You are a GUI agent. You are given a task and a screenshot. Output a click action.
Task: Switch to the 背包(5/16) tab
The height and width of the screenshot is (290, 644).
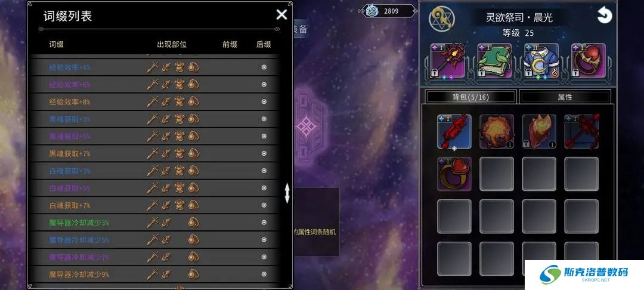point(470,97)
